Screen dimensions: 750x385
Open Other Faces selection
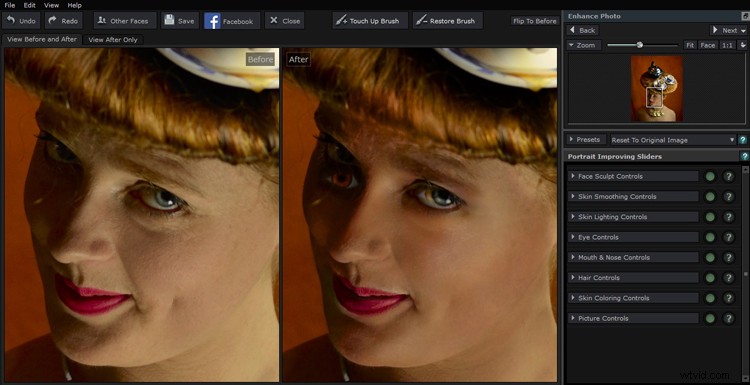[x=124, y=21]
